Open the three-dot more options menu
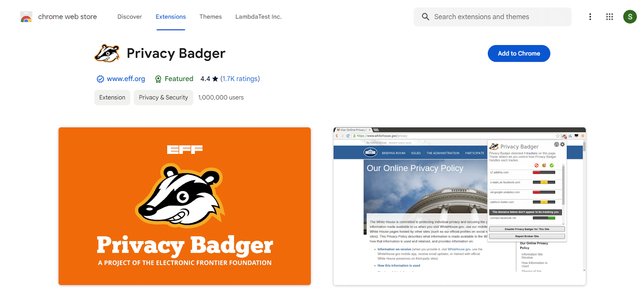This screenshot has width=644, height=297. pos(590,17)
